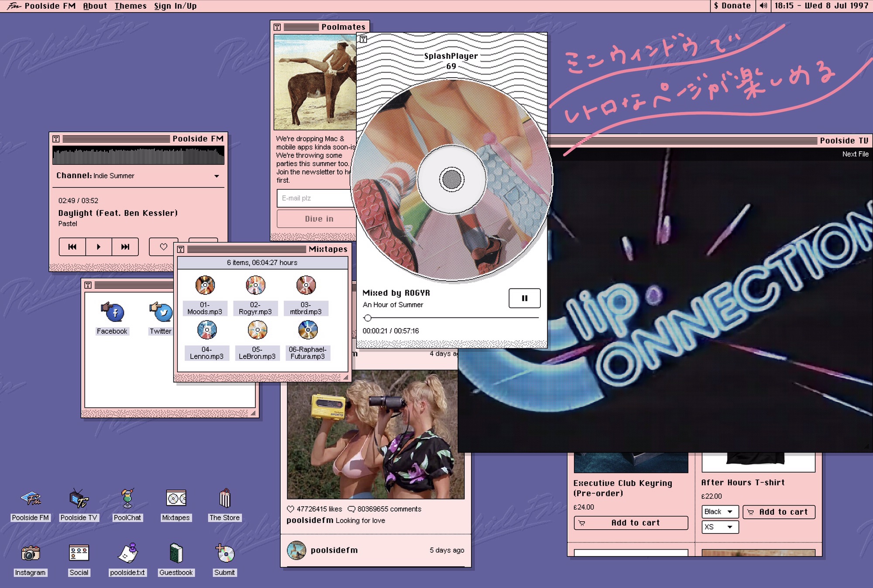Screen dimensions: 873x588
Task: Click the After Hours T-shirt product title
Action: pos(742,482)
